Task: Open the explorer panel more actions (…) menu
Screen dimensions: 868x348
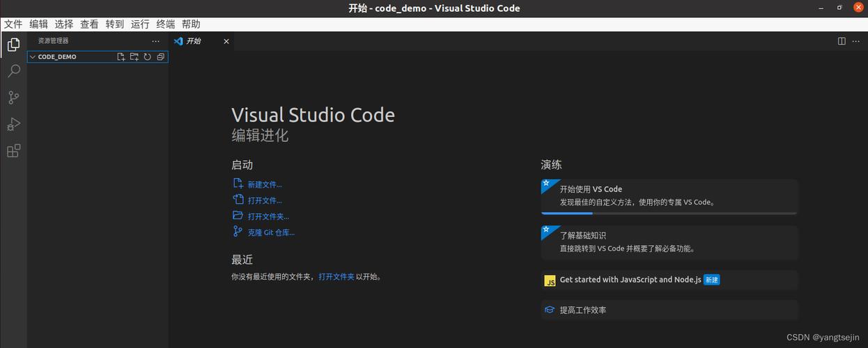Action: [x=156, y=41]
